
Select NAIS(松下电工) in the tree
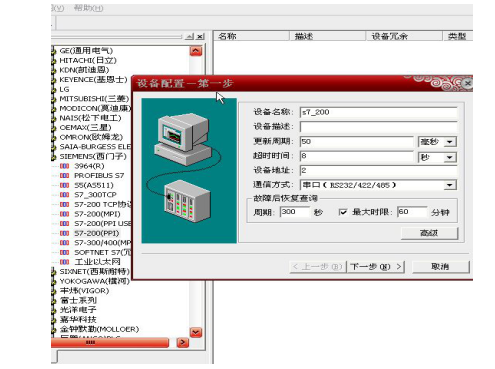pos(90,118)
